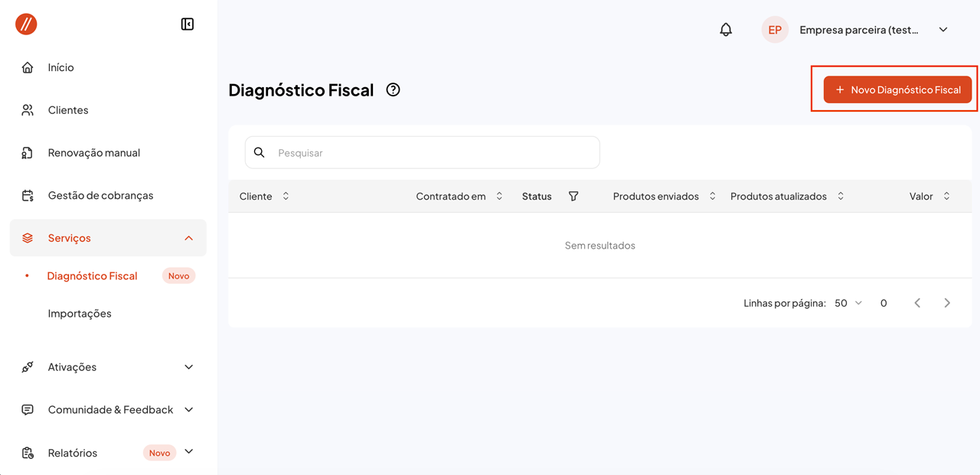This screenshot has width=980, height=475.
Task: Expand the Comunidade & Feedback section
Action: point(188,410)
